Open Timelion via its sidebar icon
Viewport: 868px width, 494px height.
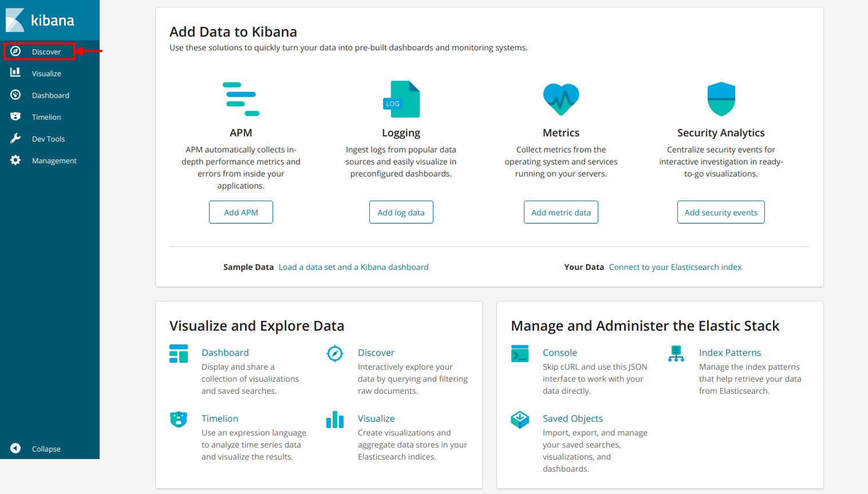(15, 116)
